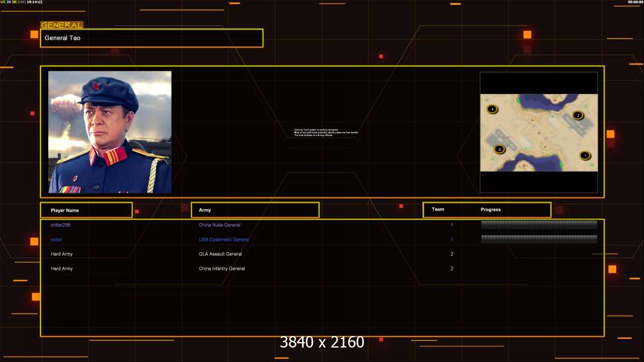644x362 pixels.
Task: Click Hard Army in GLA Assault row
Action: pyautogui.click(x=62, y=254)
